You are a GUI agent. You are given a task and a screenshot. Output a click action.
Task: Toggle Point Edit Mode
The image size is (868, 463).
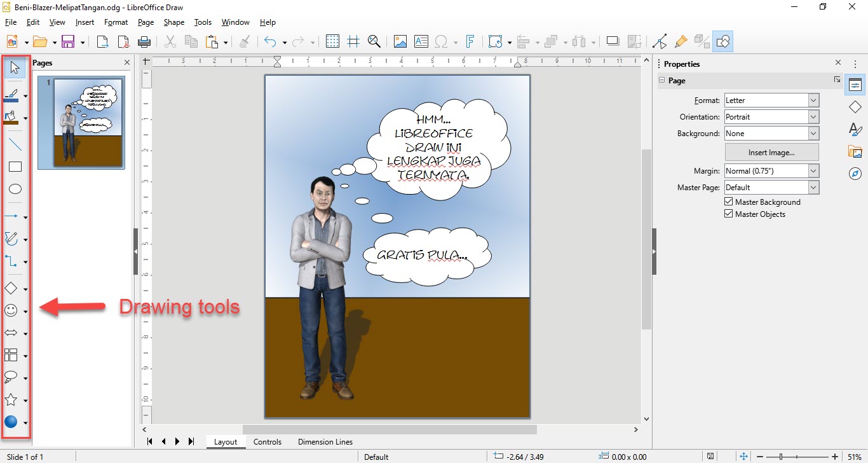tap(660, 42)
